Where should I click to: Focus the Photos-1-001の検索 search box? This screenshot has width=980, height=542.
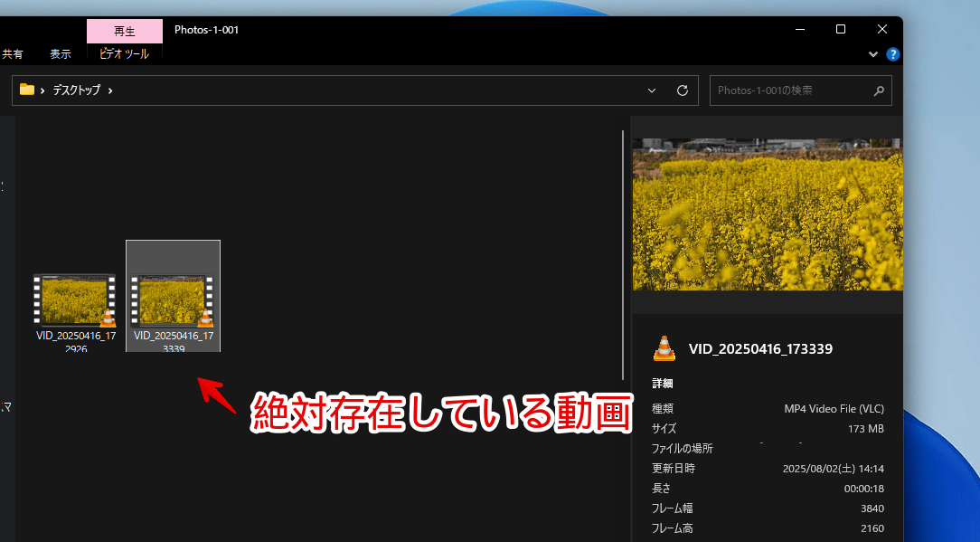tap(791, 90)
